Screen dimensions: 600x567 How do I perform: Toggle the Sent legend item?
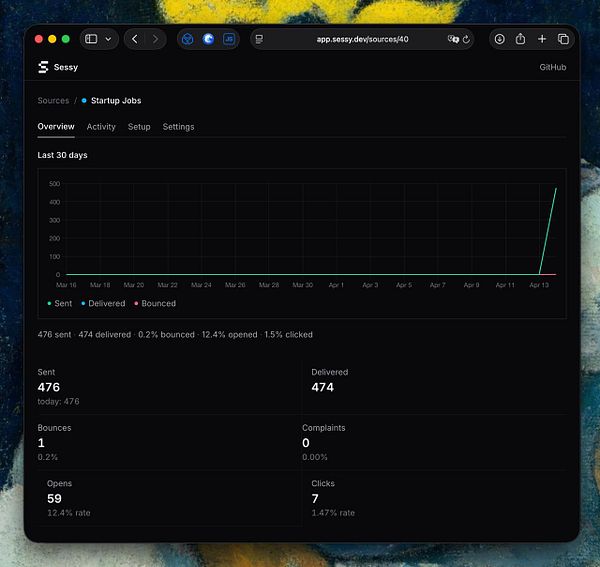59,303
